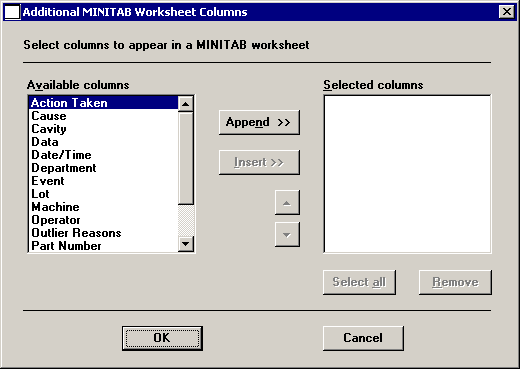Open system menu icon in title bar
The width and height of the screenshot is (520, 369).
[x=12, y=12]
